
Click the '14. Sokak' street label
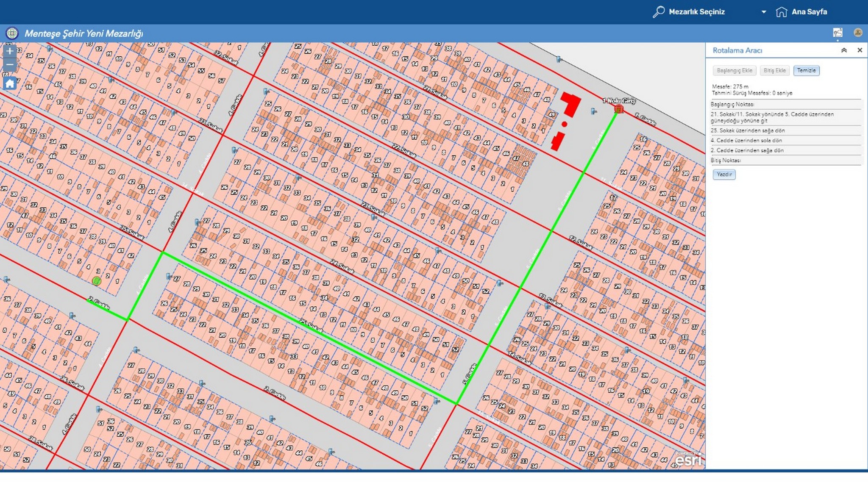click(519, 358)
